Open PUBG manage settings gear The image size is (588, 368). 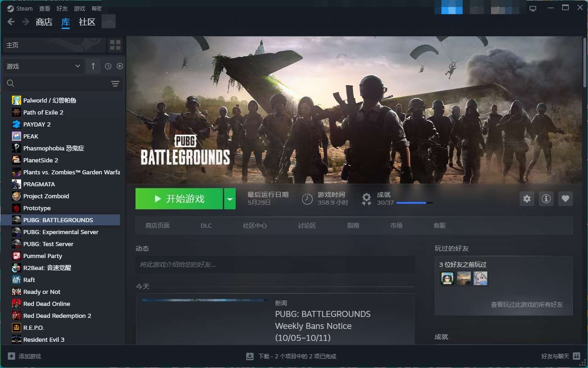coord(527,199)
